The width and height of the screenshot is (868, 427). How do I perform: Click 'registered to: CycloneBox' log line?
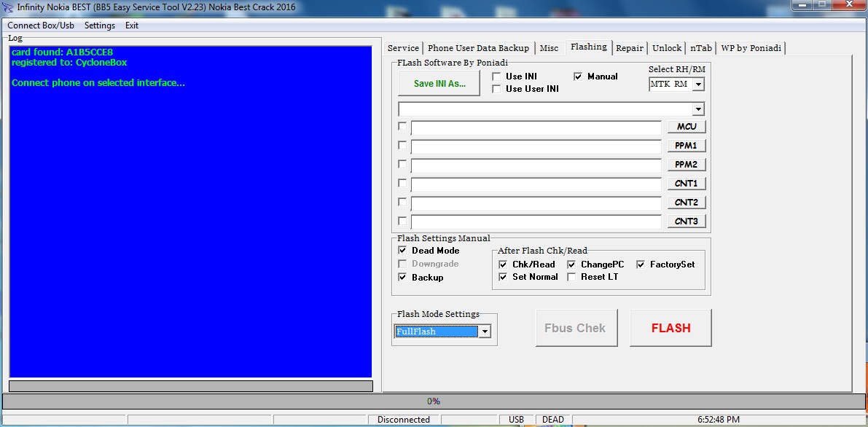coord(69,63)
